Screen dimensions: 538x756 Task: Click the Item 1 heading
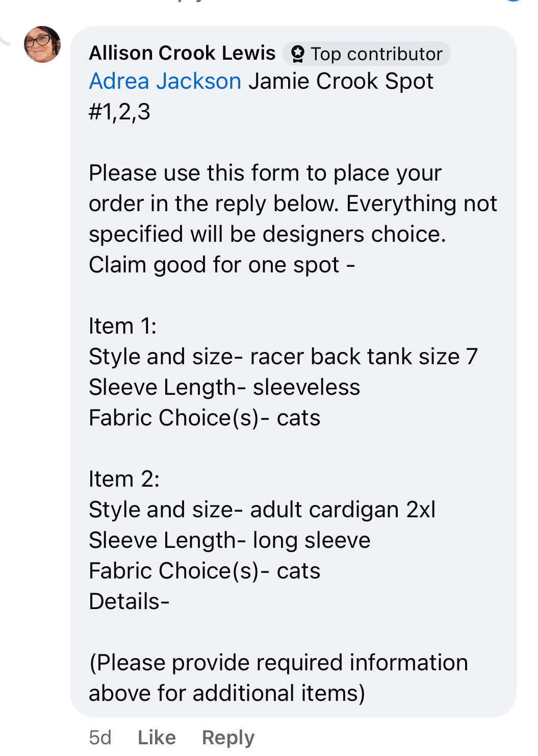[123, 326]
